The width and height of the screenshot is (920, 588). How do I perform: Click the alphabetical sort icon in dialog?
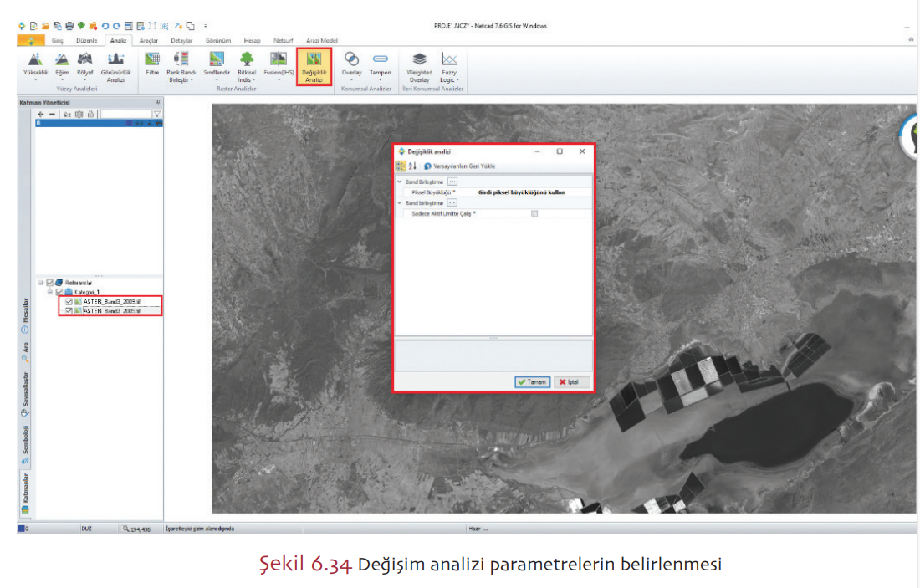click(x=412, y=166)
